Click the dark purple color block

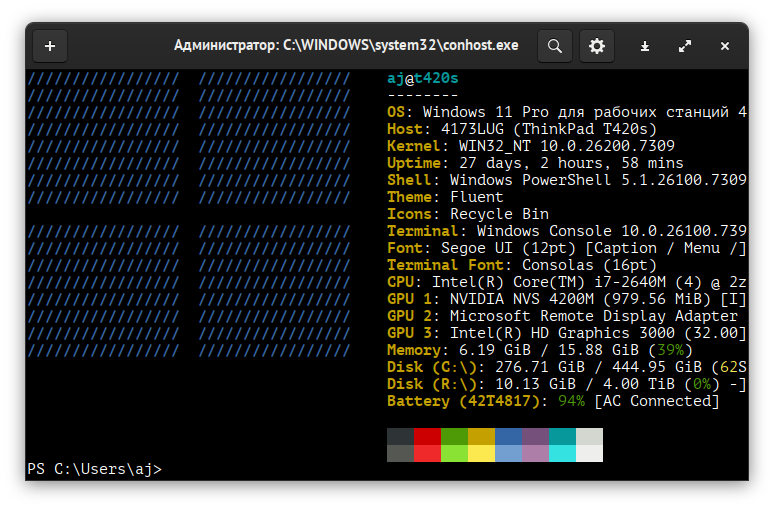click(535, 436)
